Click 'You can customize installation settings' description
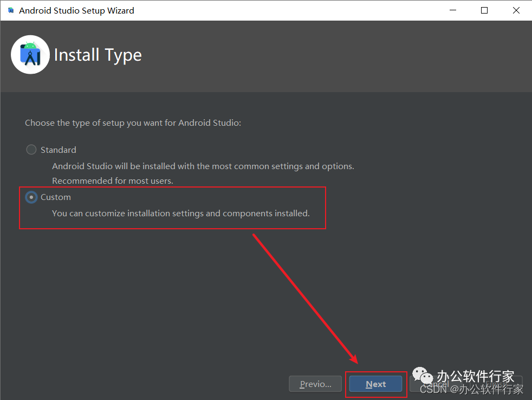The image size is (532, 400). click(x=181, y=213)
